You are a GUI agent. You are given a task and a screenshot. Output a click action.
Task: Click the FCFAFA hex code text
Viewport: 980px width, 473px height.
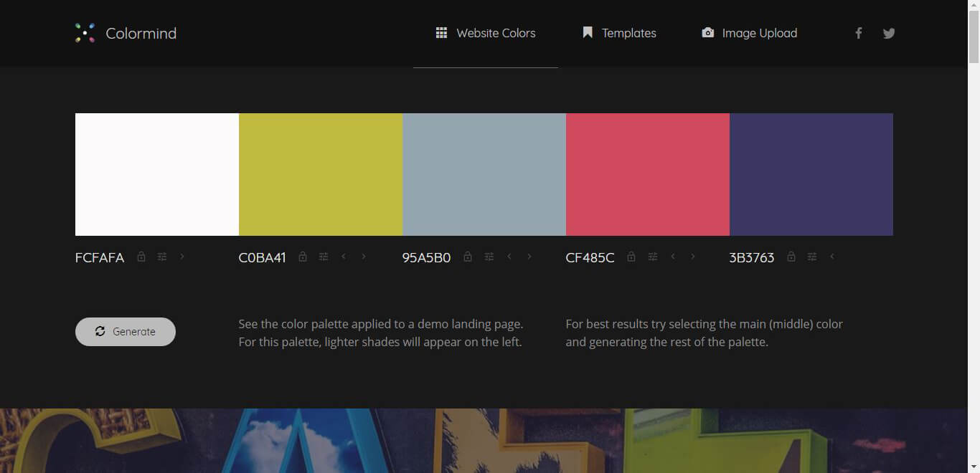click(100, 258)
